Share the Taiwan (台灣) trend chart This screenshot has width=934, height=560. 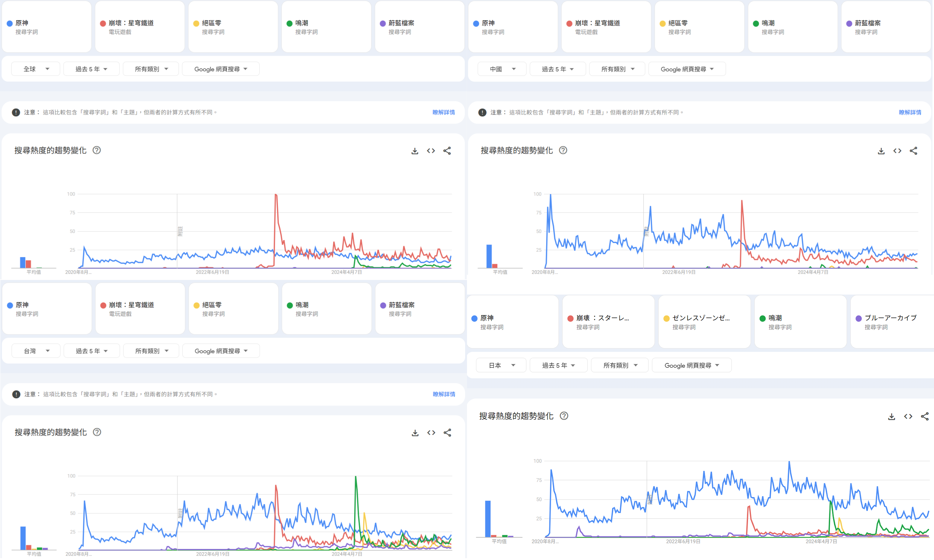[x=447, y=433]
